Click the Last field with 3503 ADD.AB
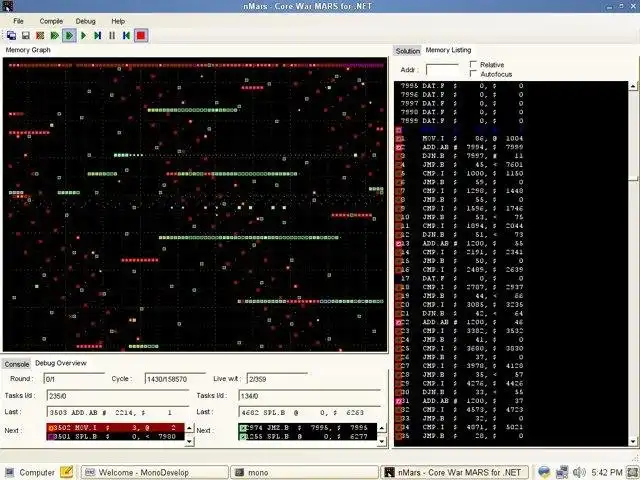 click(x=118, y=412)
